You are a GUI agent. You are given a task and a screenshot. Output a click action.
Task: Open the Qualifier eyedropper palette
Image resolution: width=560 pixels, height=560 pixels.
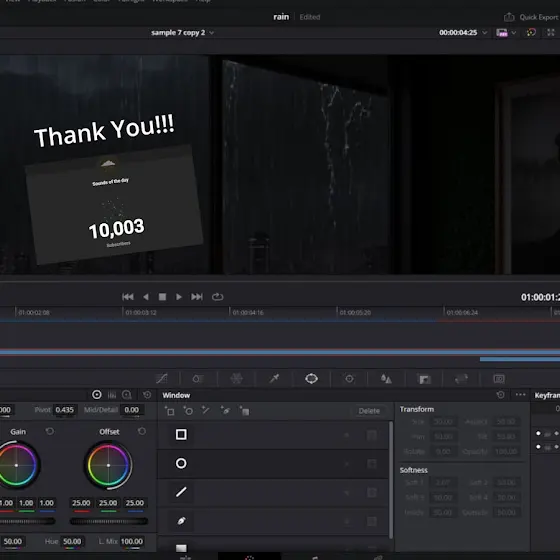coord(274,378)
